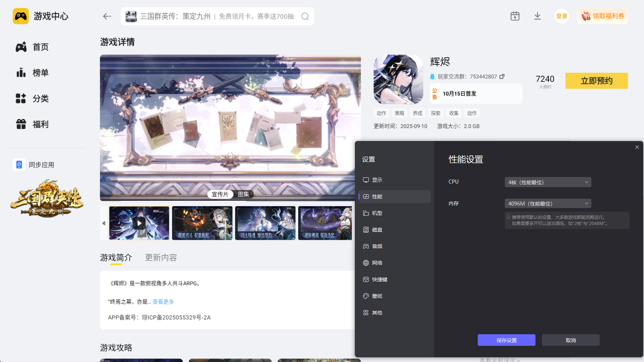Click the left arrow on the screenshot carousel
644x362 pixels.
click(103, 223)
